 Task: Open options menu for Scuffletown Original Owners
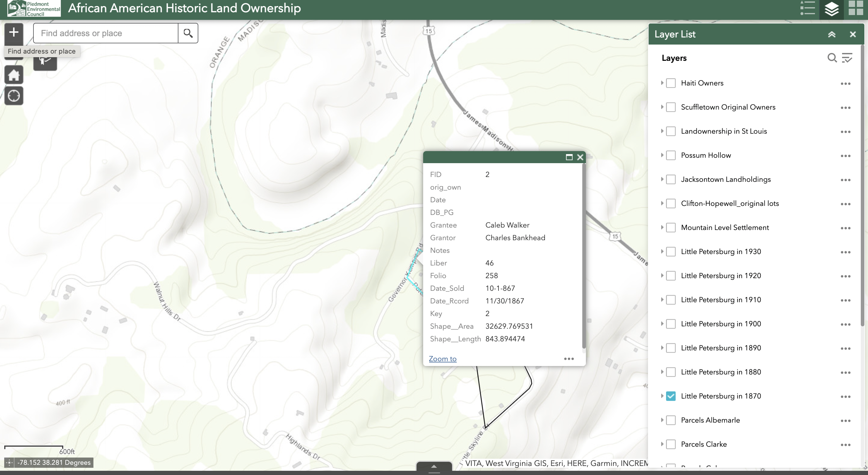[x=845, y=108]
